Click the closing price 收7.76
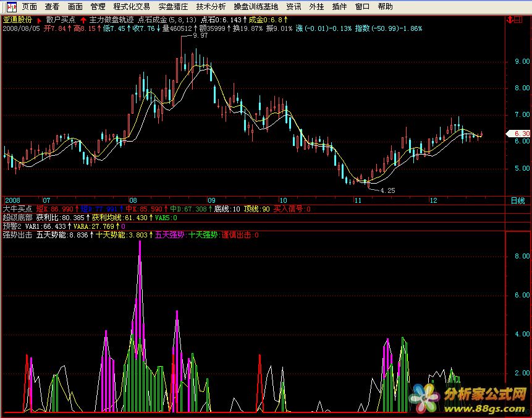 tap(144, 28)
